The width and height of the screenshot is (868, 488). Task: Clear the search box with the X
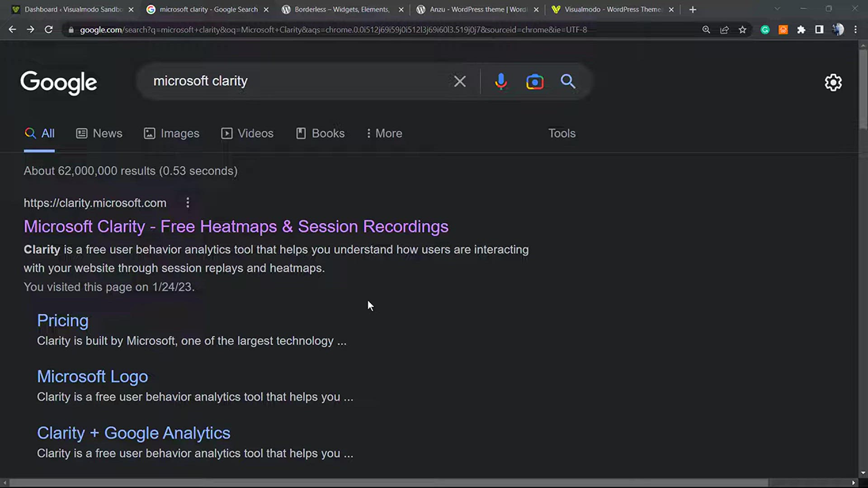tap(460, 81)
